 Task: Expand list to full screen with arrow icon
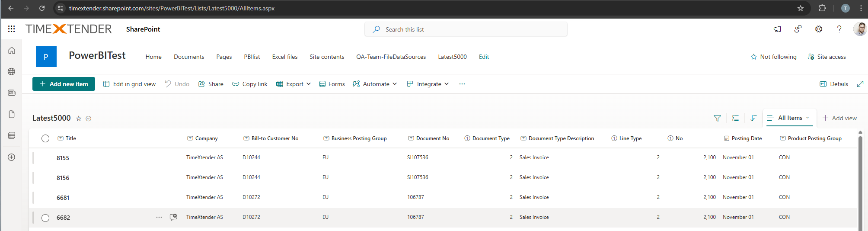click(x=860, y=84)
